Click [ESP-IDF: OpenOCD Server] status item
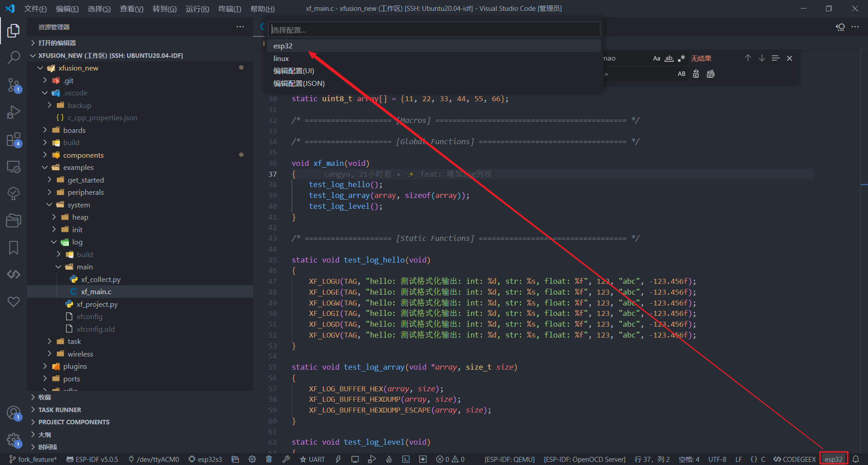Viewport: 868px width, 465px height. (x=585, y=459)
